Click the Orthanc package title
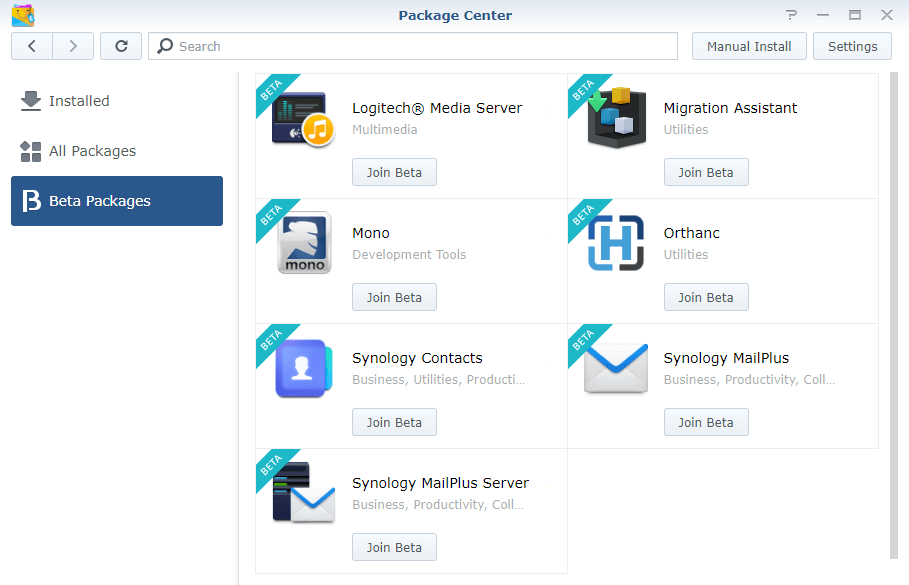This screenshot has height=585, width=909. (692, 233)
